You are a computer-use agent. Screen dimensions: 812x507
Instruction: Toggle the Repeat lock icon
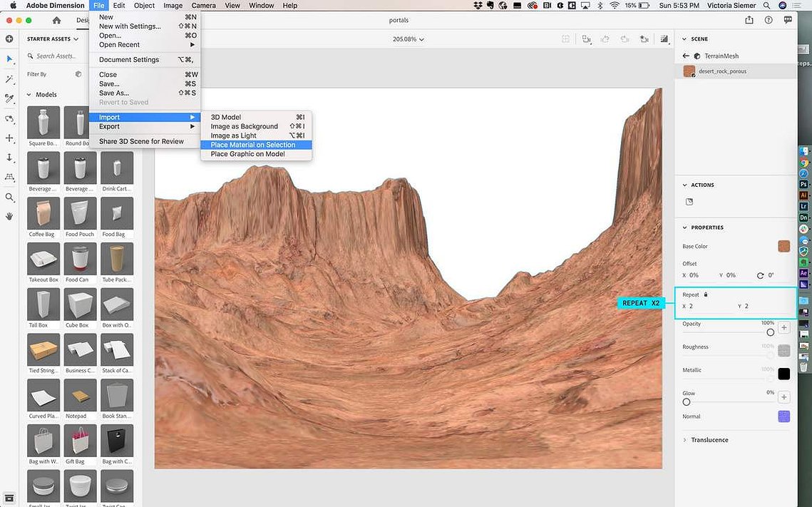[705, 295]
